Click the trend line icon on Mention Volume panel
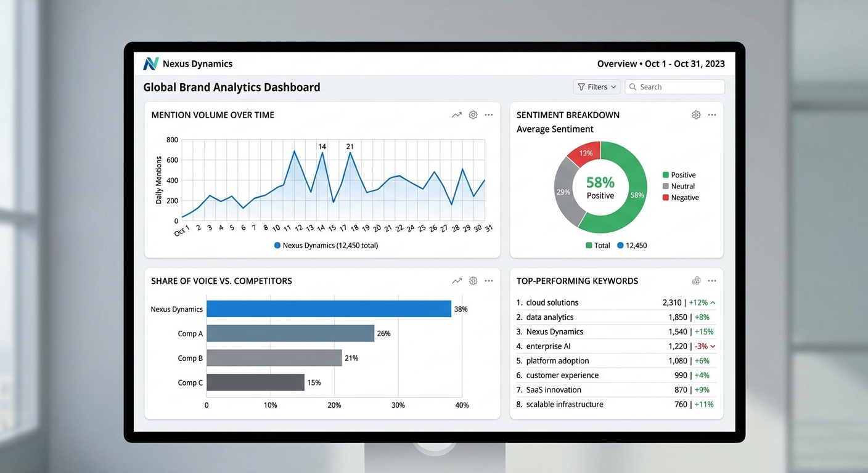The height and width of the screenshot is (473, 868). pos(457,115)
